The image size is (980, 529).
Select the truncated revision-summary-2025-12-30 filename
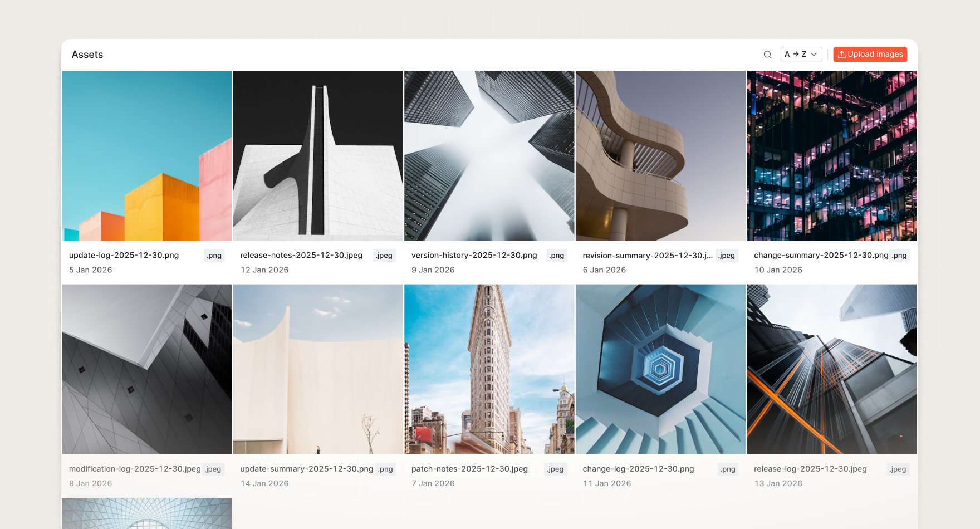point(648,256)
